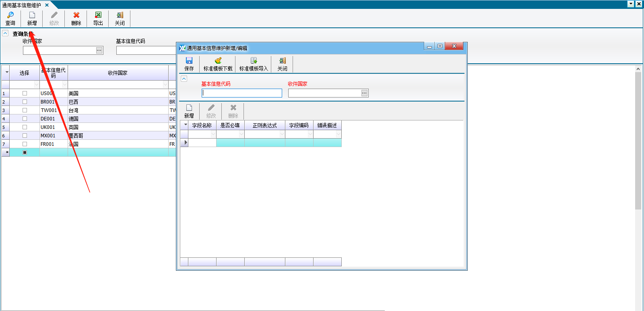Sort by the 字段名称 column header
Image resolution: width=644 pixels, height=311 pixels.
click(202, 125)
